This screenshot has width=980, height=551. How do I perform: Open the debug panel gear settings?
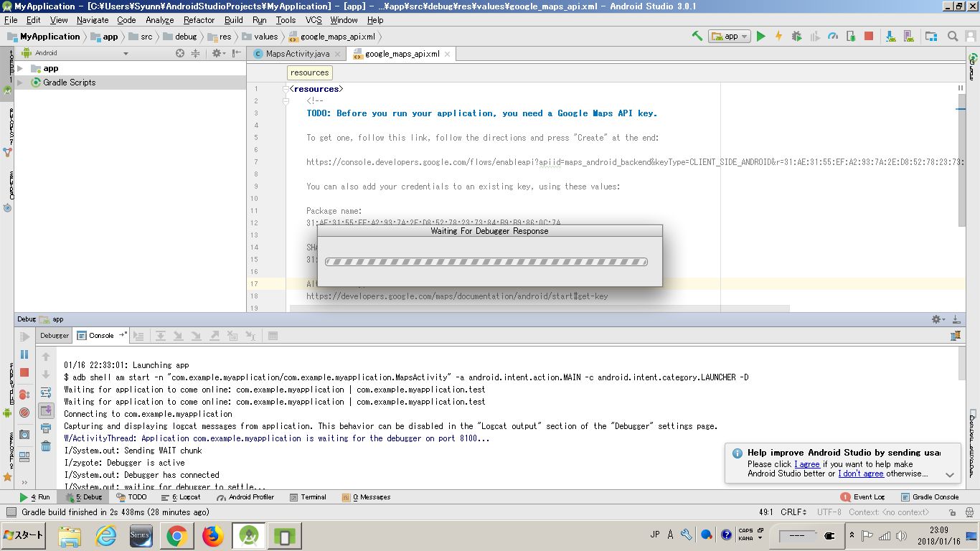tap(938, 319)
